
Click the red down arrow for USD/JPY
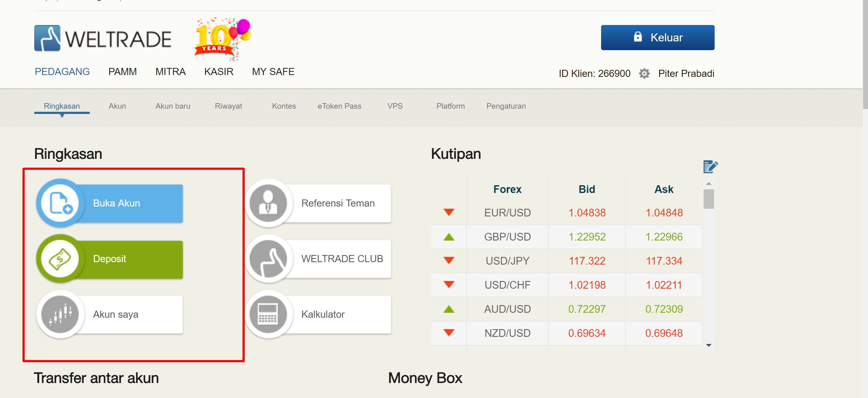pyautogui.click(x=449, y=261)
